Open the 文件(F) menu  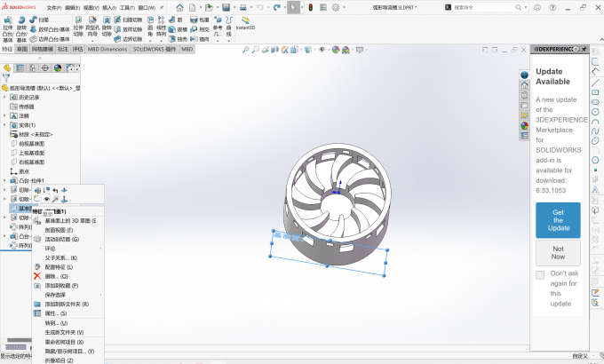(x=54, y=8)
